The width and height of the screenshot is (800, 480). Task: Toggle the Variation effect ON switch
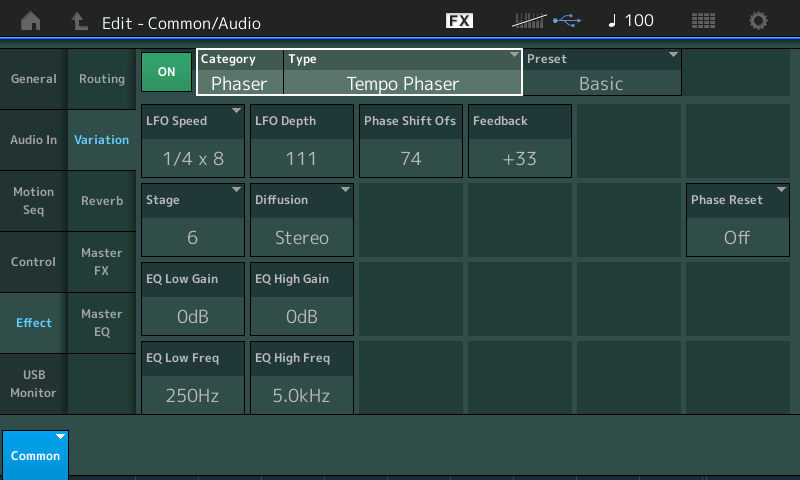pyautogui.click(x=166, y=72)
